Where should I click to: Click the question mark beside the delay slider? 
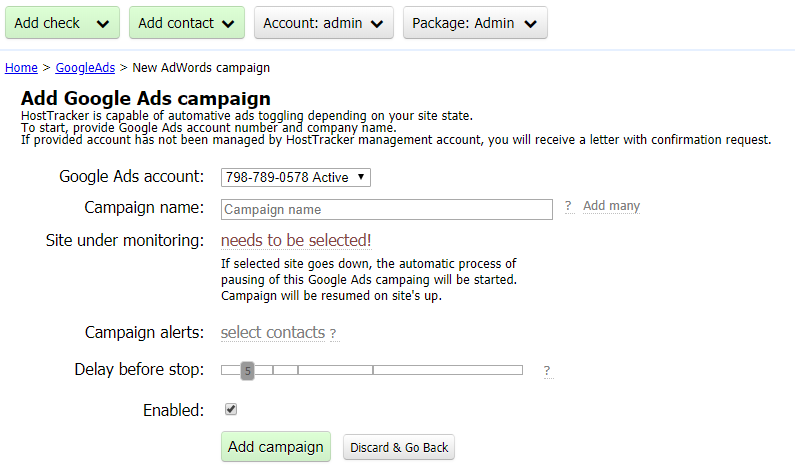coord(547,371)
